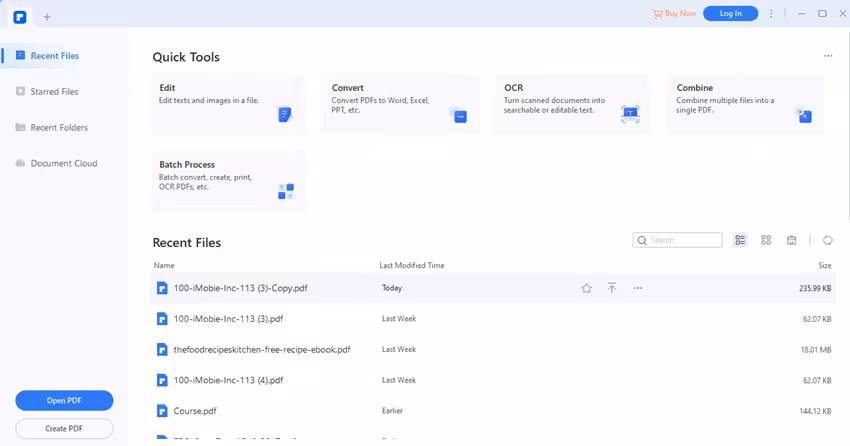Open a new tab with plus icon
This screenshot has height=446, width=850.
47,16
